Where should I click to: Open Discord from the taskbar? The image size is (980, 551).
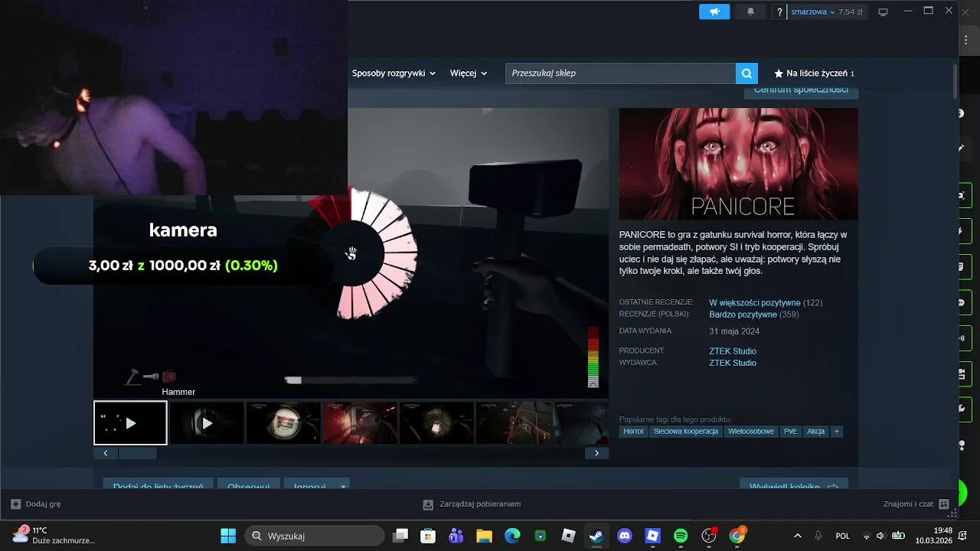pos(624,536)
